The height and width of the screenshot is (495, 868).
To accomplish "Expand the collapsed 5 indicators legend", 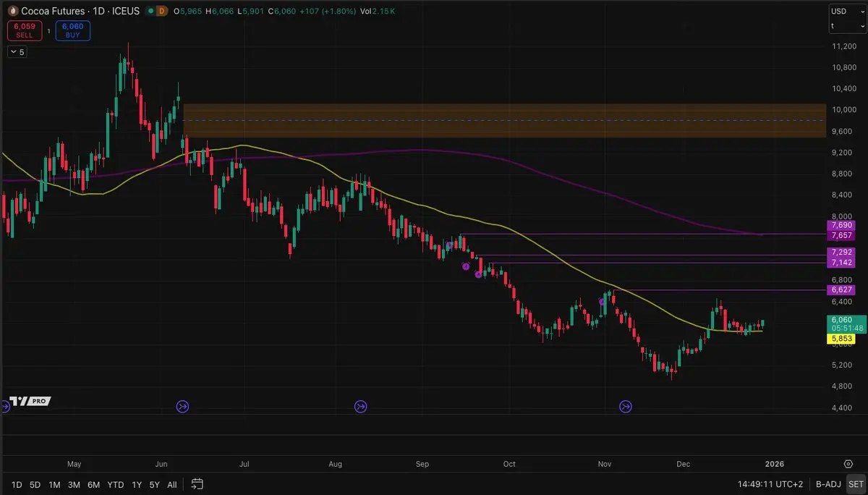I will pyautogui.click(x=17, y=52).
